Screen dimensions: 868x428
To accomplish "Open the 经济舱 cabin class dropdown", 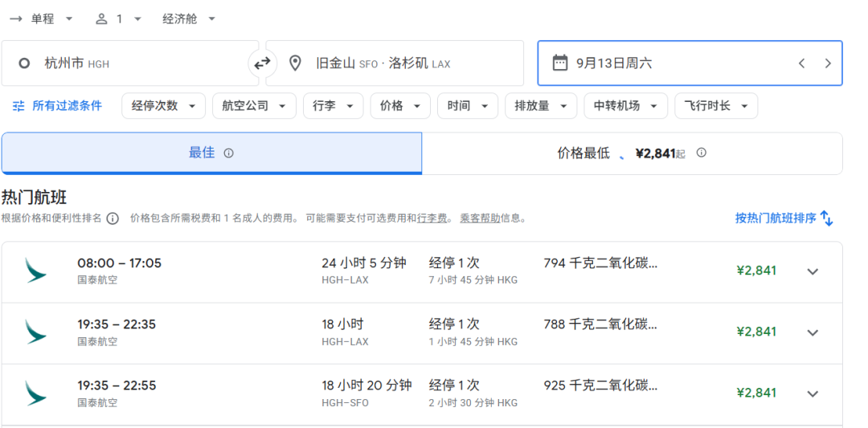I will [x=189, y=18].
